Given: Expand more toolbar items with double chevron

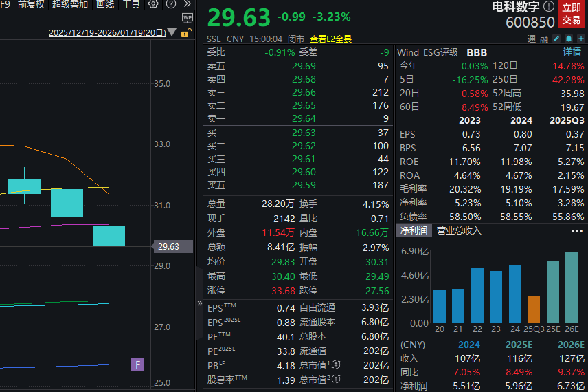Looking at the screenshot, I should (x=187, y=5).
